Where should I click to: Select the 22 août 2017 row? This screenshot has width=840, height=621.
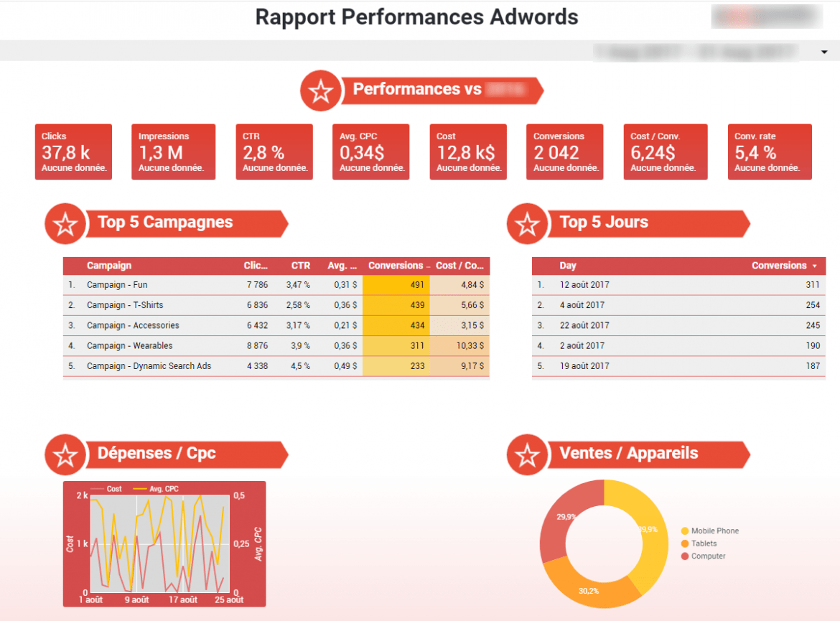pyautogui.click(x=678, y=326)
